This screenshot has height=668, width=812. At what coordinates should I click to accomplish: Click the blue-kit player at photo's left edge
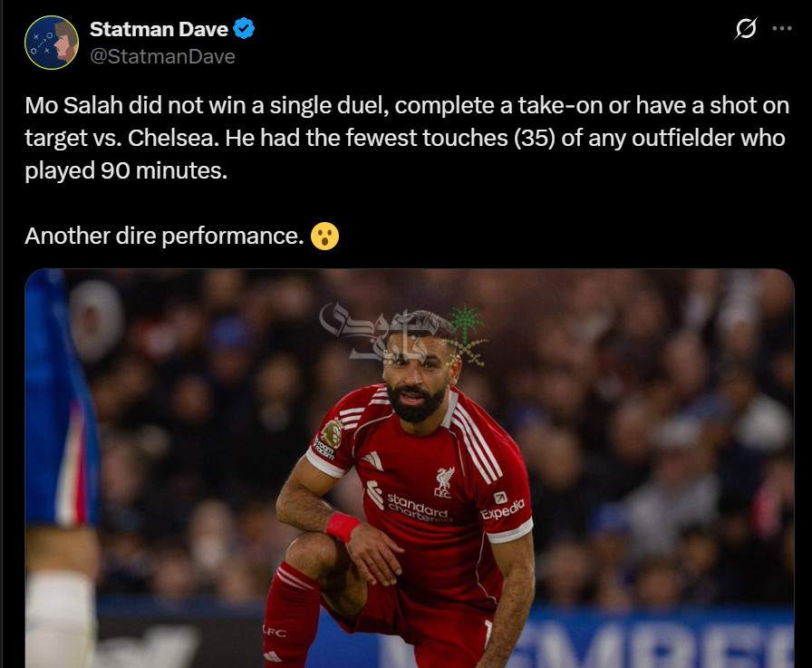pyautogui.click(x=63, y=468)
